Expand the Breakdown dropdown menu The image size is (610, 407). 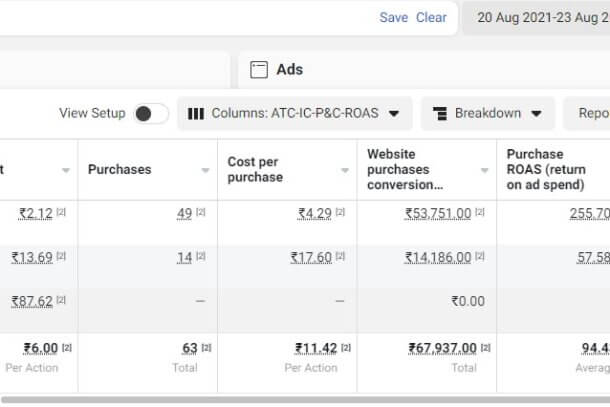(487, 114)
